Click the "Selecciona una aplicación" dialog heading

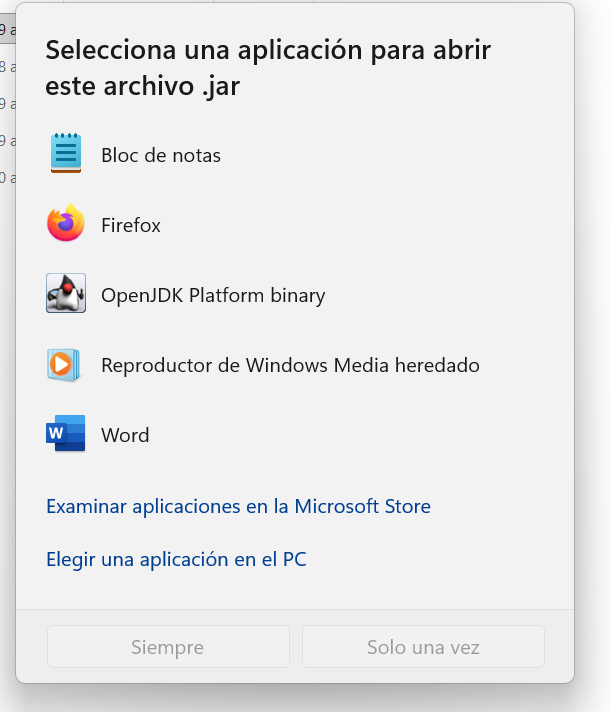point(268,50)
